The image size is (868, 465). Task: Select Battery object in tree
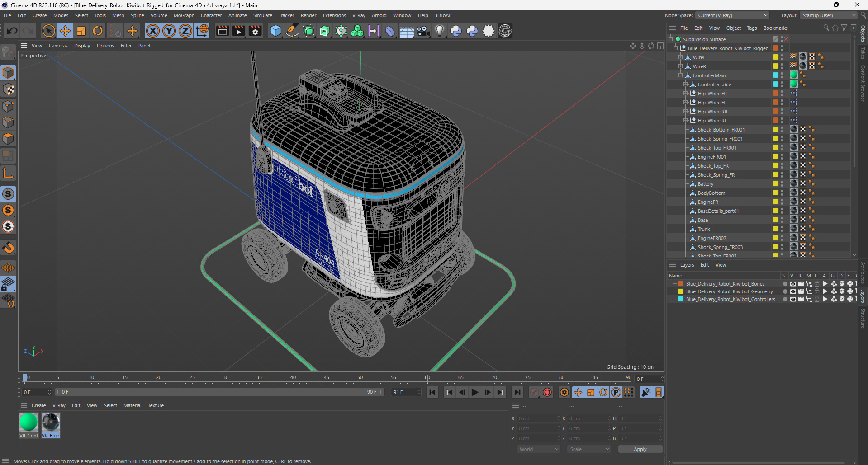pyautogui.click(x=705, y=184)
